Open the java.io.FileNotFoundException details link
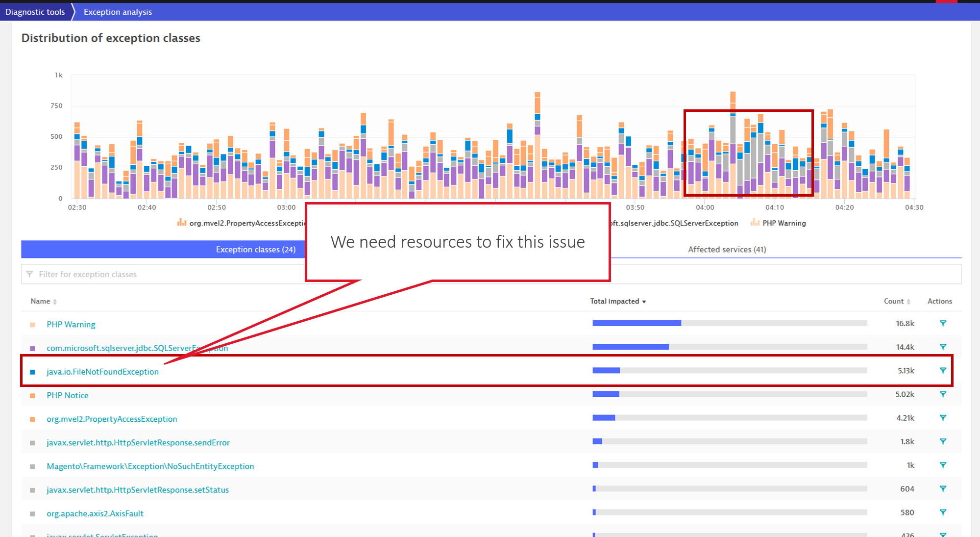The width and height of the screenshot is (980, 537). 102,372
